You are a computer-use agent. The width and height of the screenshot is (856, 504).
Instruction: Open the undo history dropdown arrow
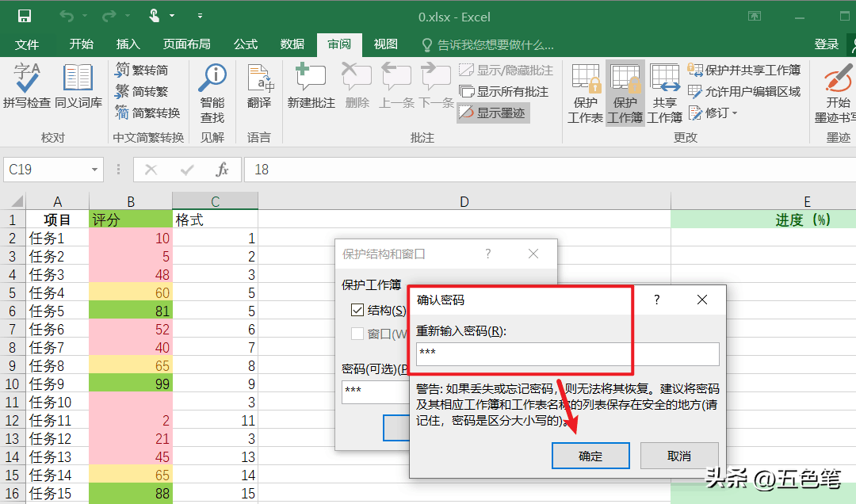point(85,17)
